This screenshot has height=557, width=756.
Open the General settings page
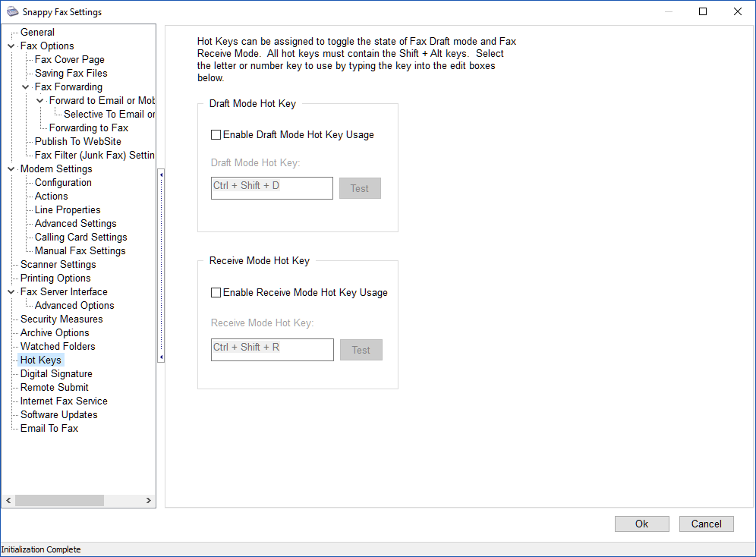(x=37, y=33)
